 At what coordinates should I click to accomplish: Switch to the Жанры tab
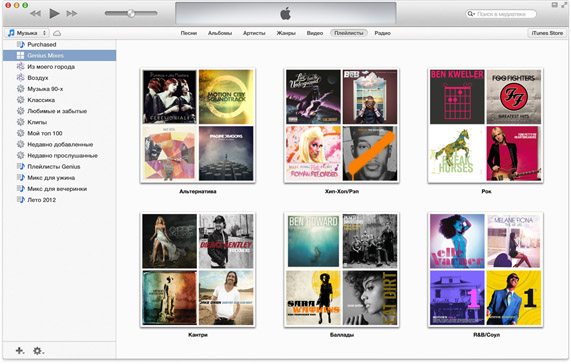pyautogui.click(x=286, y=33)
